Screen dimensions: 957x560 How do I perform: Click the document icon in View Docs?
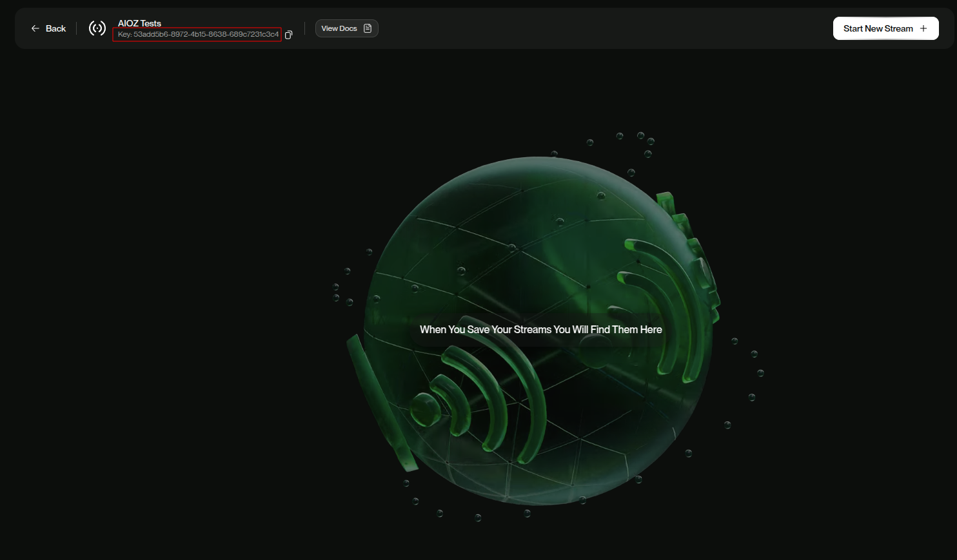pyautogui.click(x=368, y=28)
